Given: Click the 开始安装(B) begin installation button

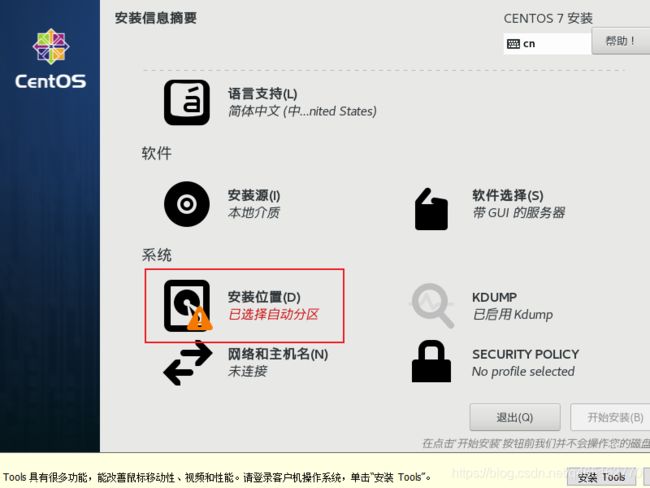Looking at the screenshot, I should tap(610, 417).
